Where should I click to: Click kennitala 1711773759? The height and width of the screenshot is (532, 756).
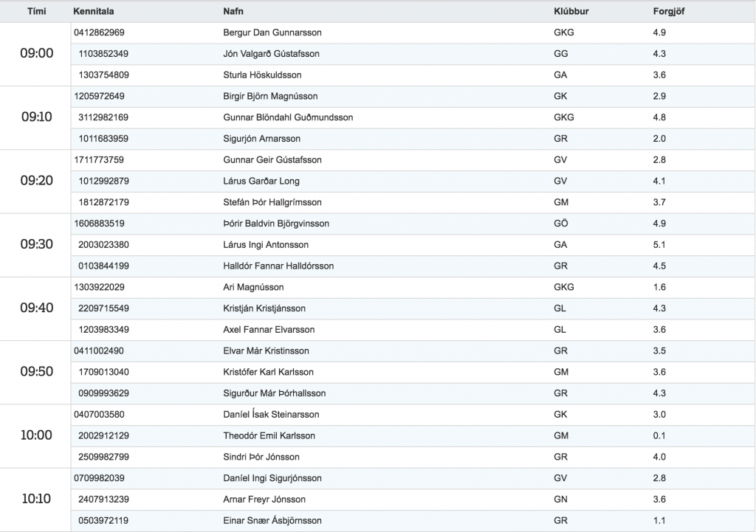[99, 160]
